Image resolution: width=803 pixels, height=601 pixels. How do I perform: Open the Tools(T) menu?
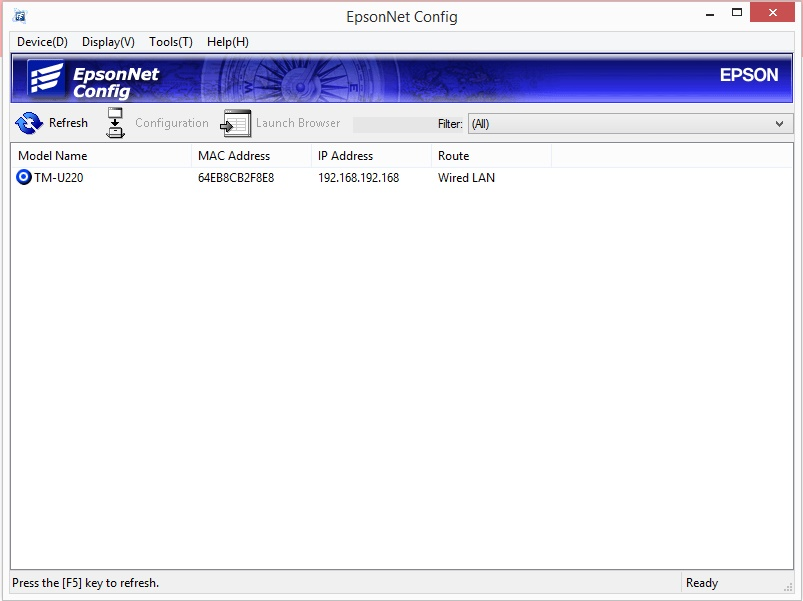tap(171, 42)
